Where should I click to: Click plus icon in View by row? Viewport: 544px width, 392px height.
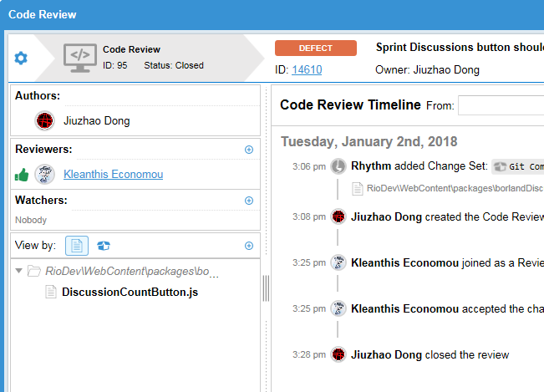248,246
